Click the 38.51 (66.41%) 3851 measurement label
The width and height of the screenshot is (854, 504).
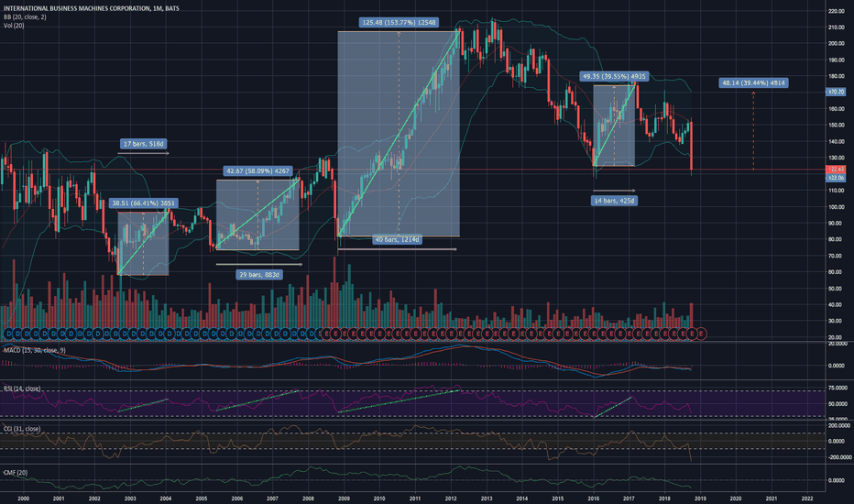coord(144,203)
